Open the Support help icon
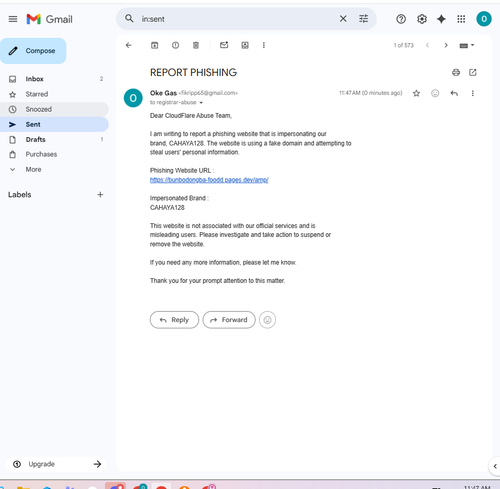This screenshot has width=500, height=489. coord(401,19)
